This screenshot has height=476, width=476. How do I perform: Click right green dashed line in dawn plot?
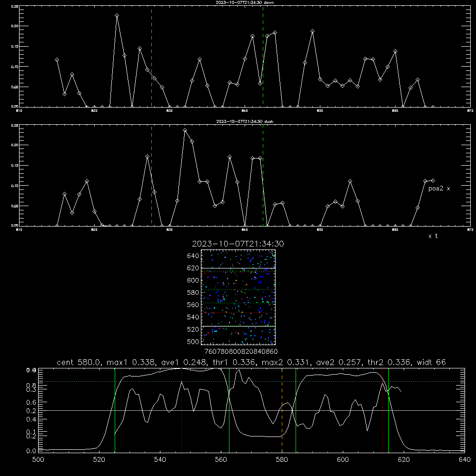263,56
